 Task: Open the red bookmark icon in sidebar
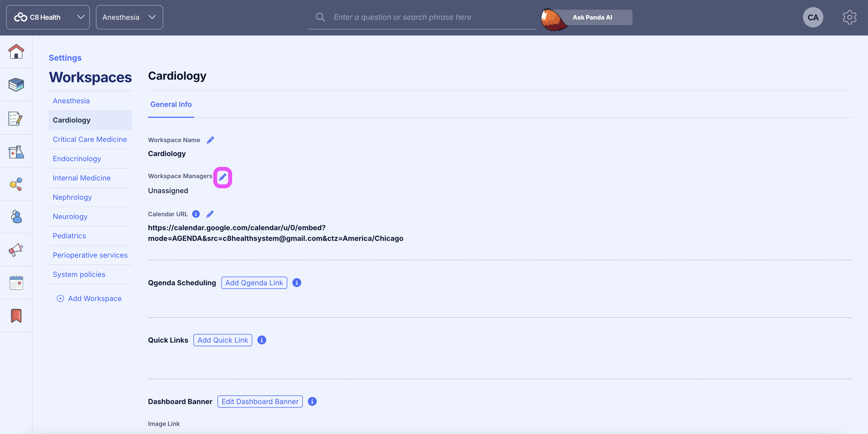(x=16, y=316)
